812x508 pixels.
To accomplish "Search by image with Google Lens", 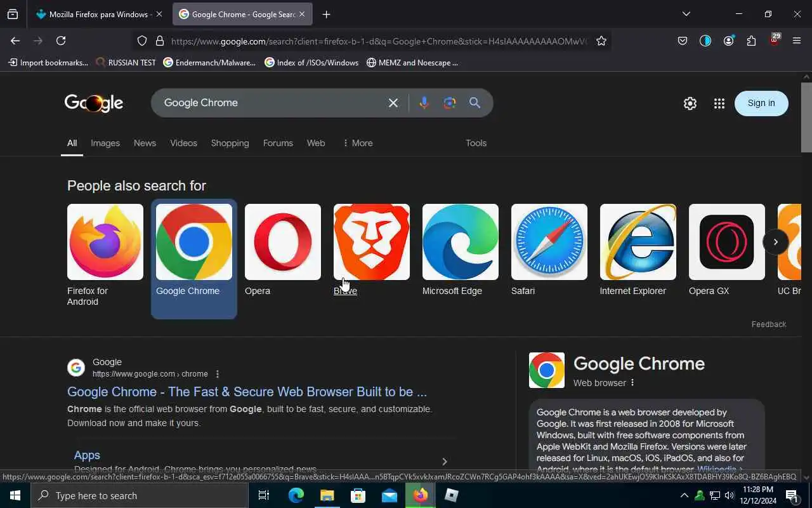I will pos(450,103).
